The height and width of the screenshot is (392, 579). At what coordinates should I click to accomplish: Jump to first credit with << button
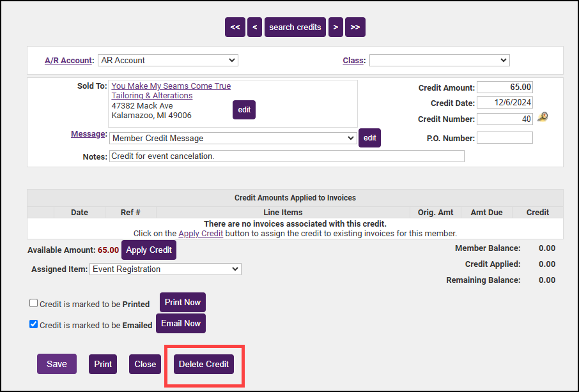(x=235, y=27)
